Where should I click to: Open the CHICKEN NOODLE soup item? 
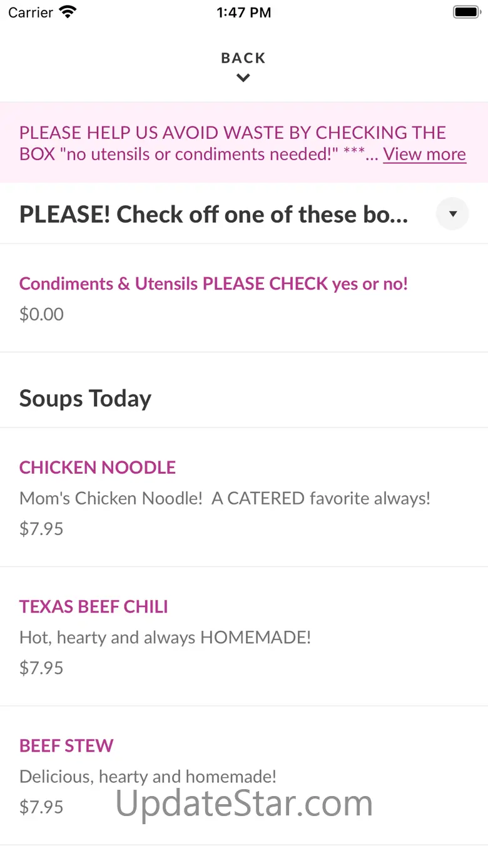click(x=98, y=467)
